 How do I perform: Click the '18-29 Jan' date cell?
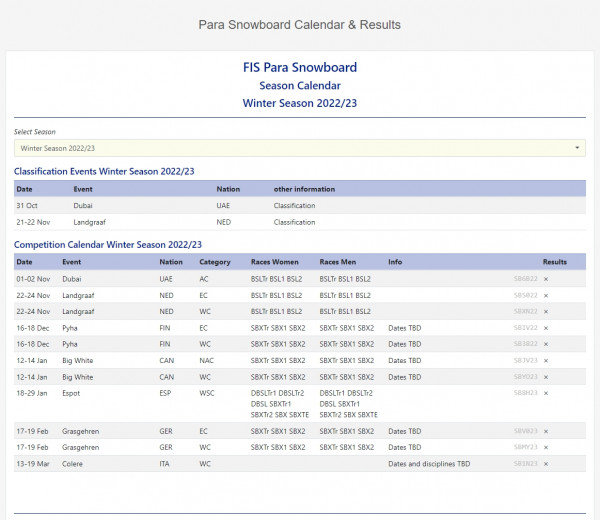click(x=32, y=393)
